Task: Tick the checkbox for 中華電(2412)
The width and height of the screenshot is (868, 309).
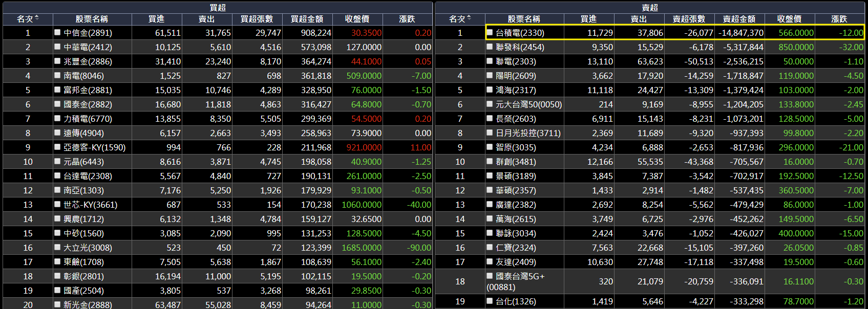Action: pyautogui.click(x=57, y=47)
